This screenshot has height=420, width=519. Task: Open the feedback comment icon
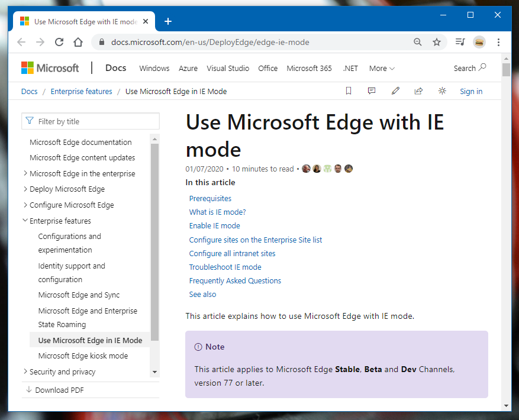click(x=372, y=91)
